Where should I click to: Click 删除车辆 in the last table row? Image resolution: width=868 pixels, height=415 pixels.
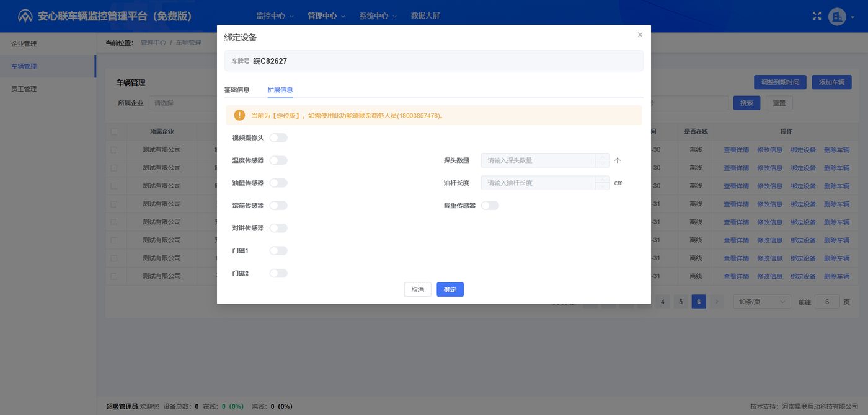click(x=836, y=276)
